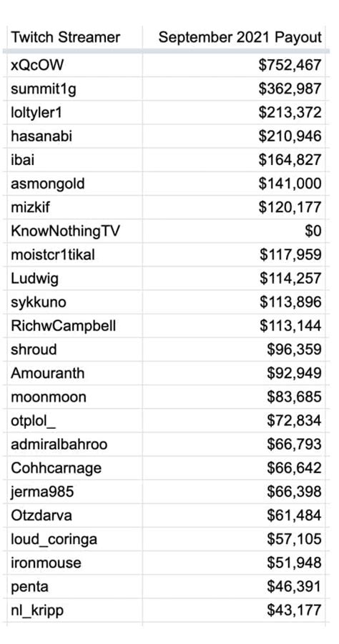Click the asmongold name cell
This screenshot has height=644, width=339.
(x=75, y=184)
